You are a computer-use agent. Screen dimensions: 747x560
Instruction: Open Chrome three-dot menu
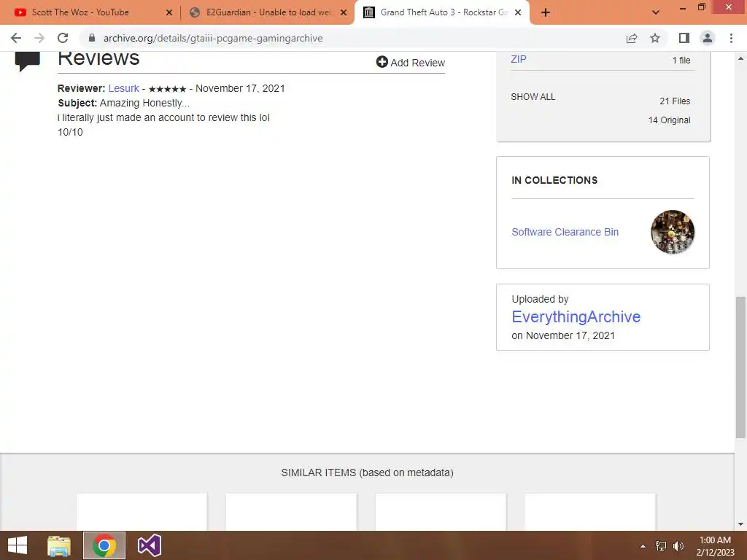coord(731,38)
